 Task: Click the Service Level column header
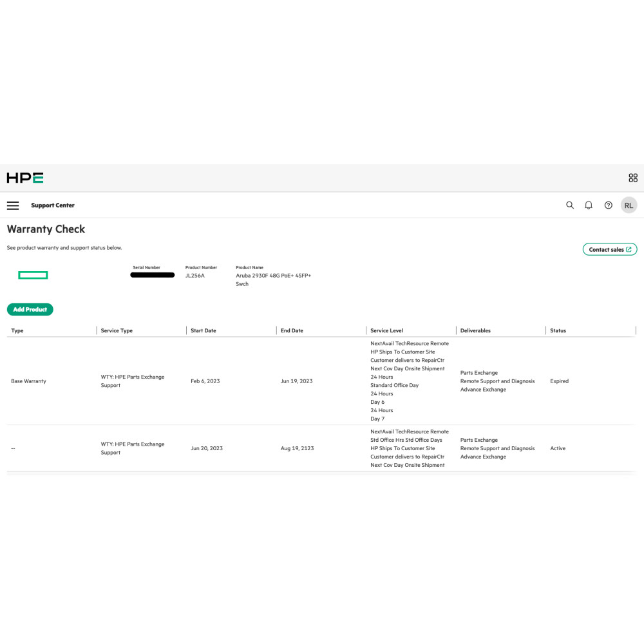[386, 330]
